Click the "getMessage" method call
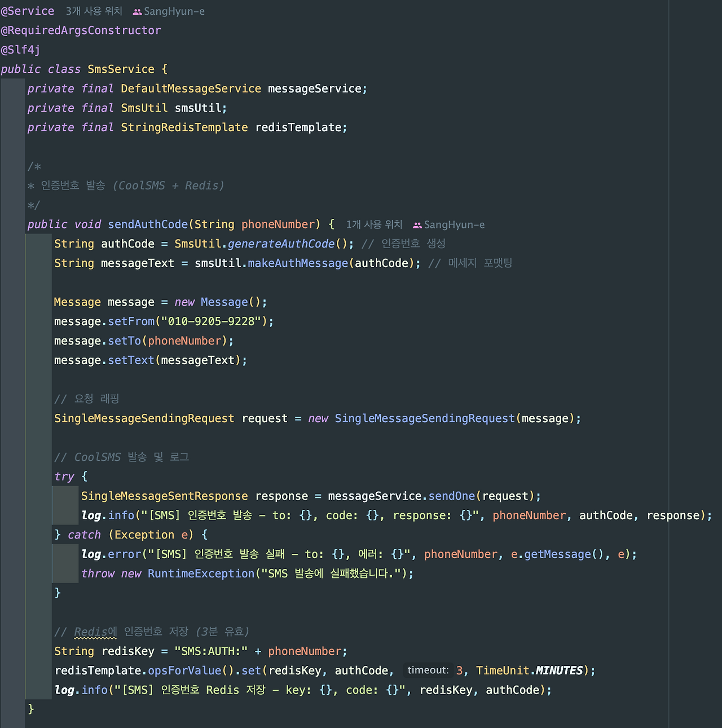 pos(558,554)
